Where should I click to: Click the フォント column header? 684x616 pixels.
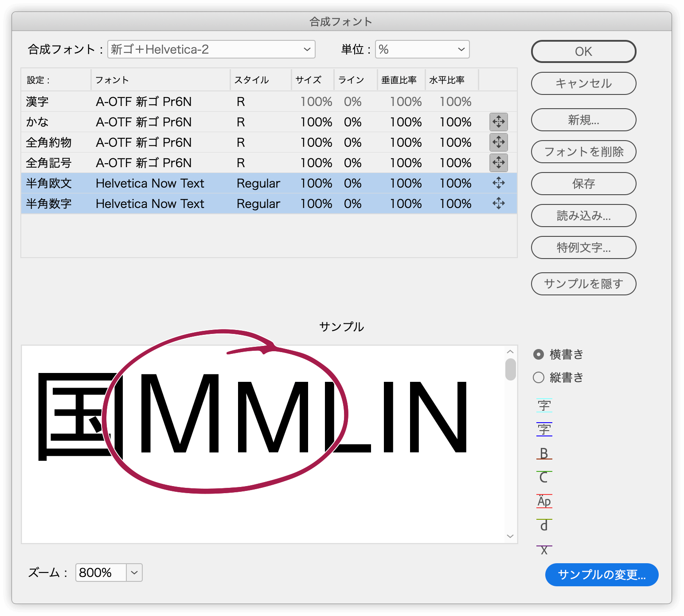[x=112, y=80]
